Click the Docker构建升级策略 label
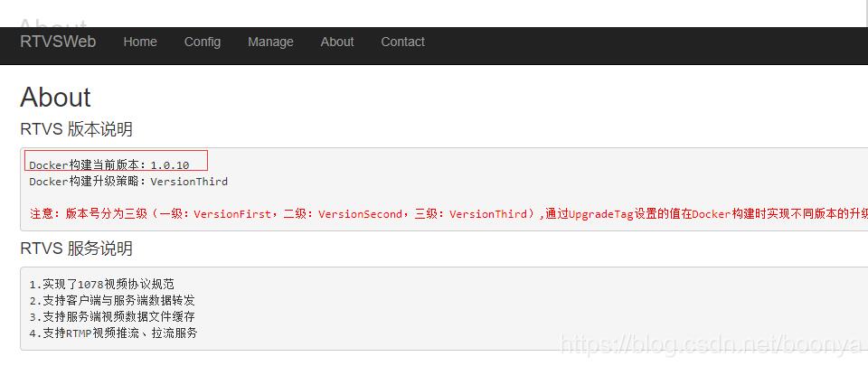Image resolution: width=868 pixels, height=366 pixels. click(x=87, y=182)
